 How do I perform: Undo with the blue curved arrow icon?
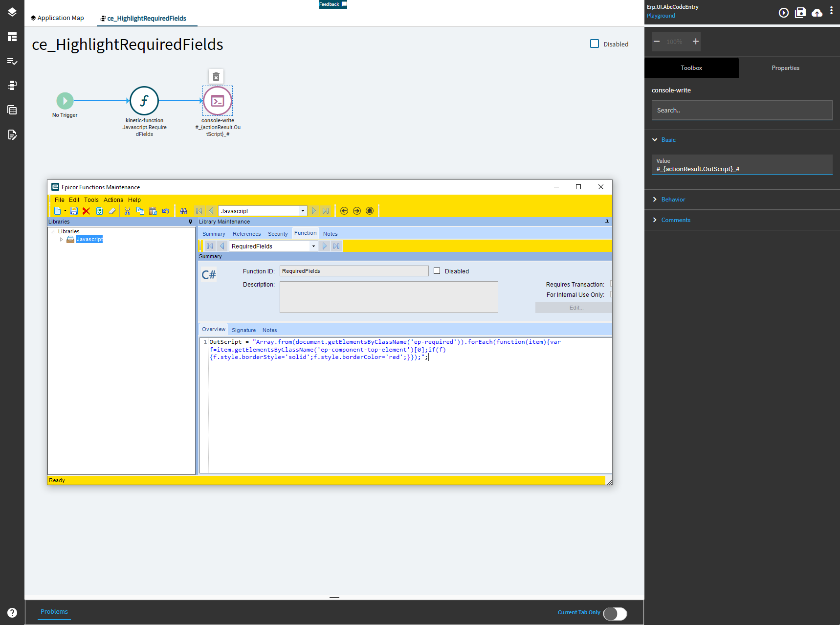point(166,211)
